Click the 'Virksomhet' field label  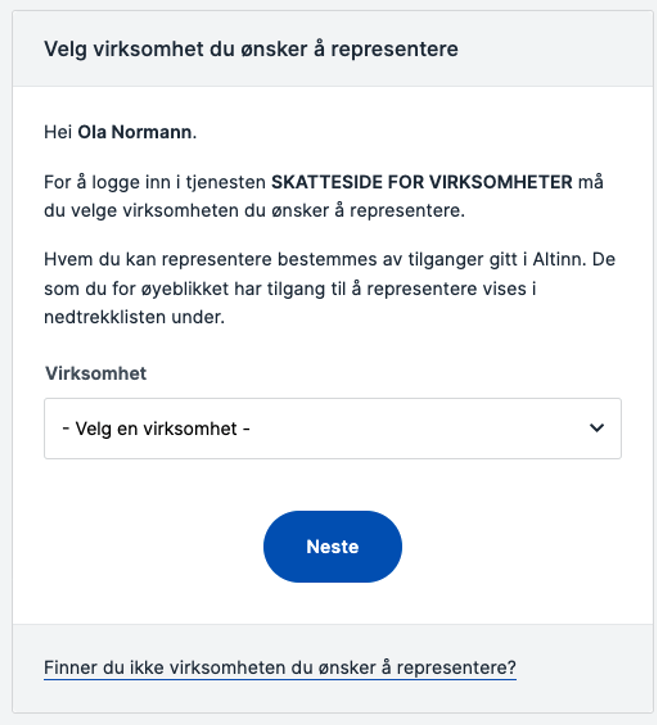click(x=96, y=373)
